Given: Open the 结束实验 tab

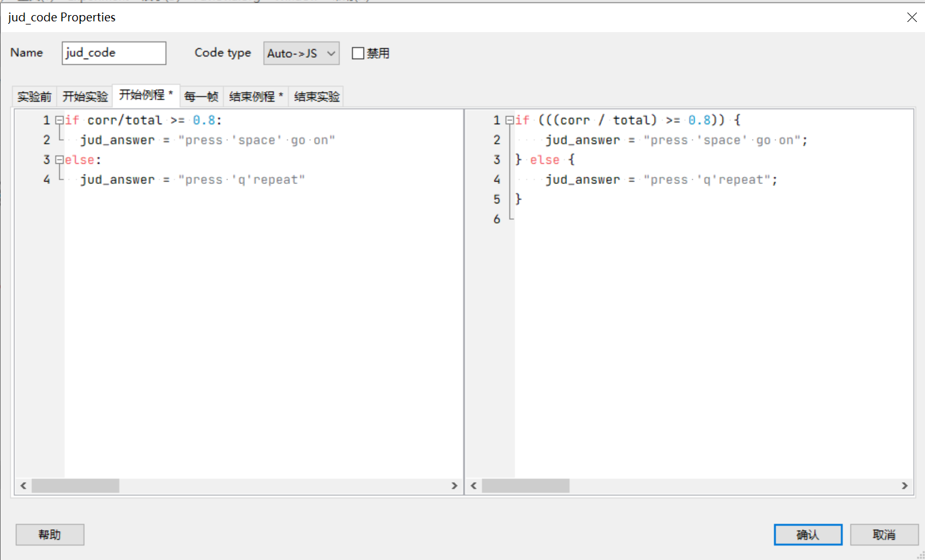Looking at the screenshot, I should pos(316,97).
